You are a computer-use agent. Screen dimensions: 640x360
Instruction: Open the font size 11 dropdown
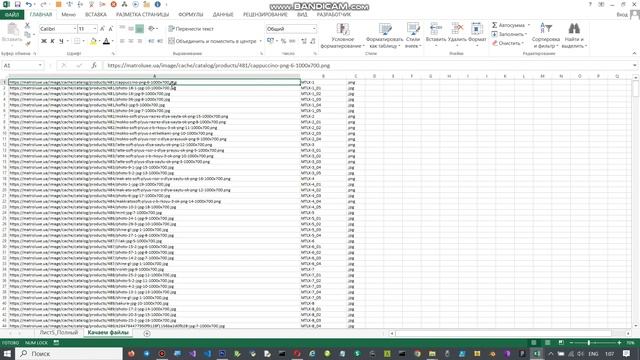click(x=95, y=29)
